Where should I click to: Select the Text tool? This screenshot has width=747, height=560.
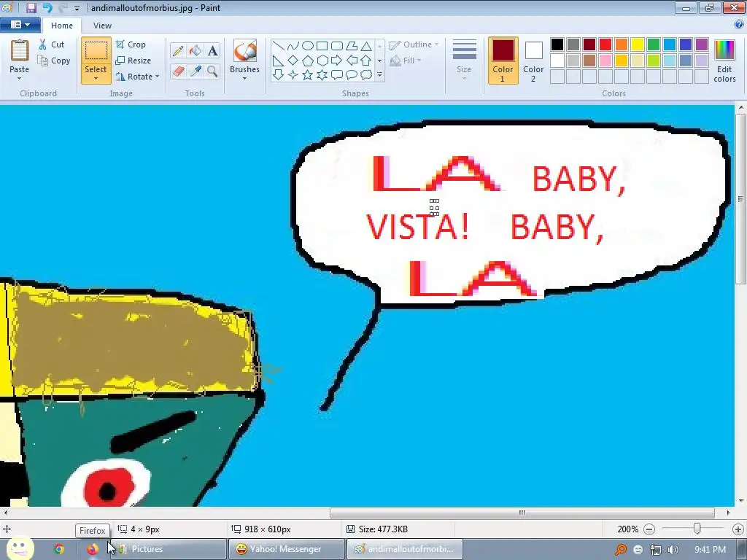pyautogui.click(x=212, y=50)
